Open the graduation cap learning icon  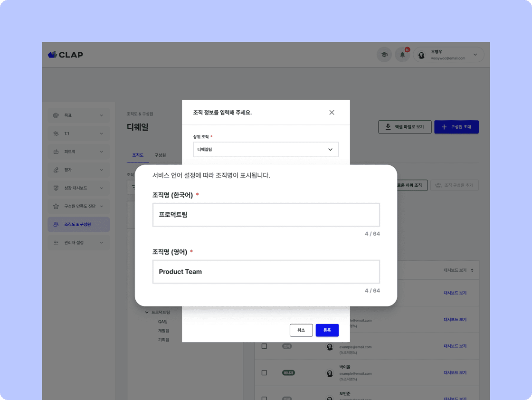tap(384, 55)
